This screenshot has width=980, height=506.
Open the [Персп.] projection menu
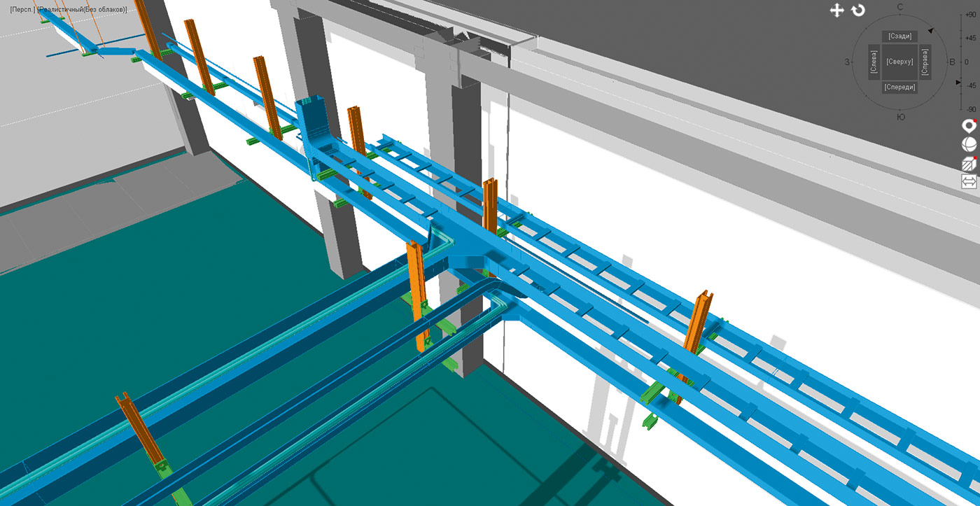(x=23, y=9)
